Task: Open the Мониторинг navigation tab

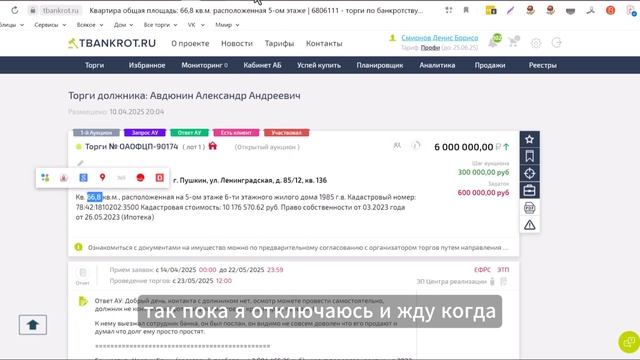Action: click(x=204, y=65)
